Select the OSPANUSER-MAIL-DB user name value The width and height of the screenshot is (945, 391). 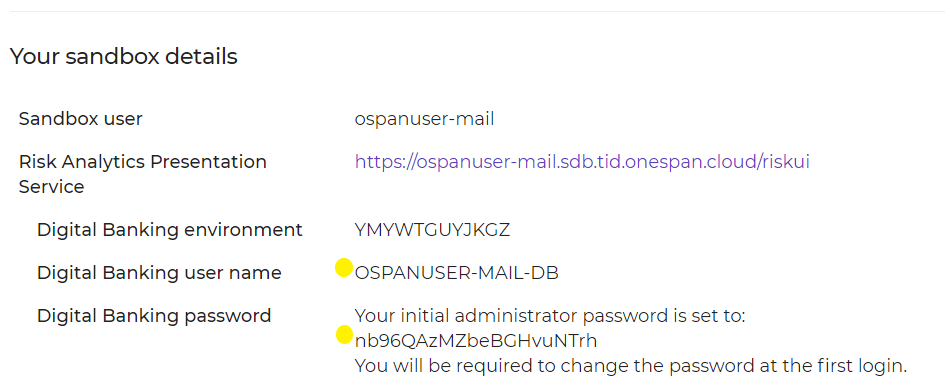point(457,273)
